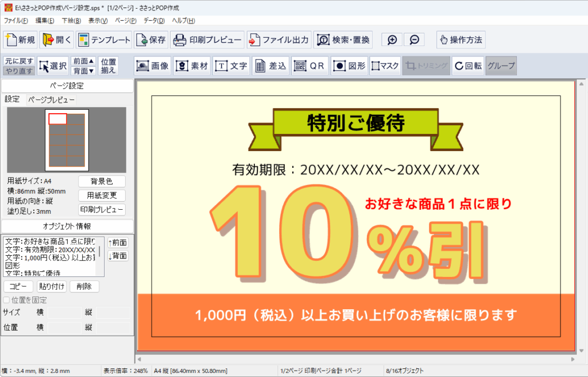
Task: Switch to the ページプレビュー tab
Action: [52, 99]
